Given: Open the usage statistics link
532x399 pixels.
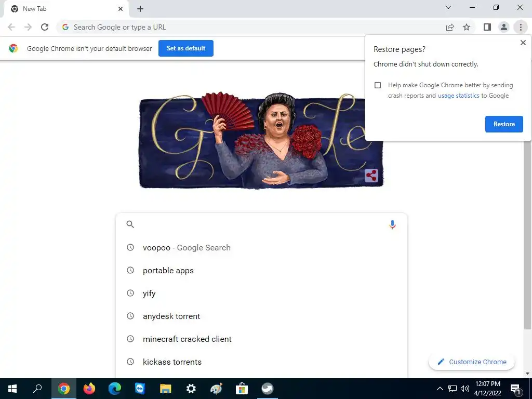Looking at the screenshot, I should (x=458, y=96).
